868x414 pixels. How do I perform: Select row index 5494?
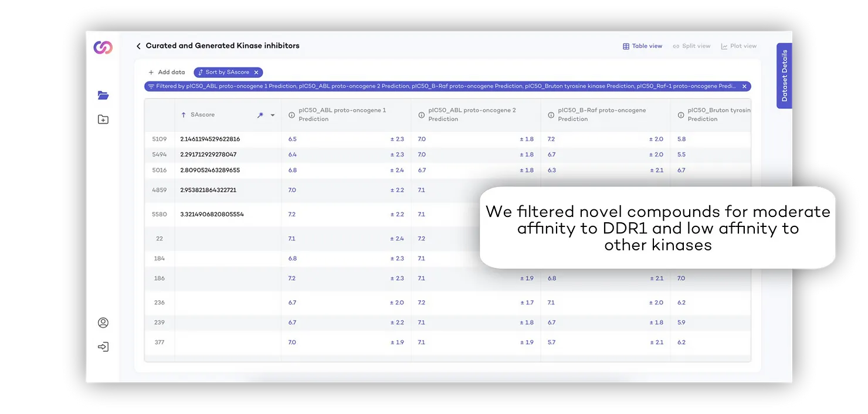(160, 154)
